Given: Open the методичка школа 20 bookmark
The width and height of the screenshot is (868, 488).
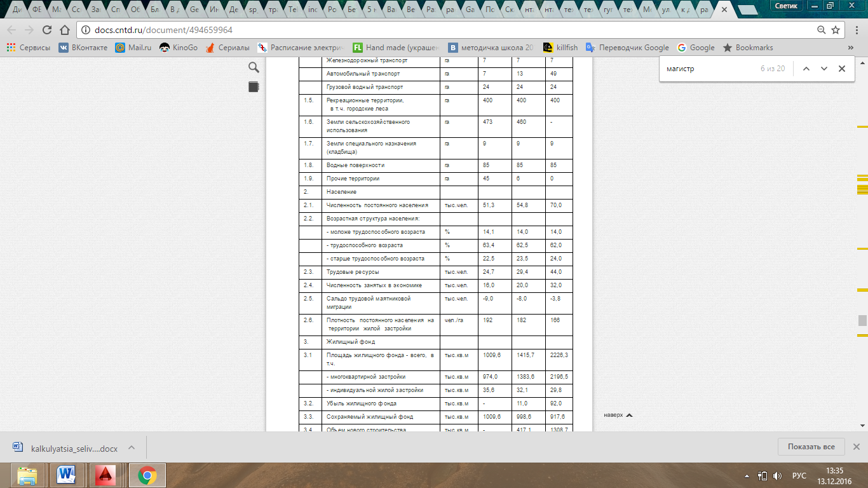Looking at the screenshot, I should pos(491,48).
